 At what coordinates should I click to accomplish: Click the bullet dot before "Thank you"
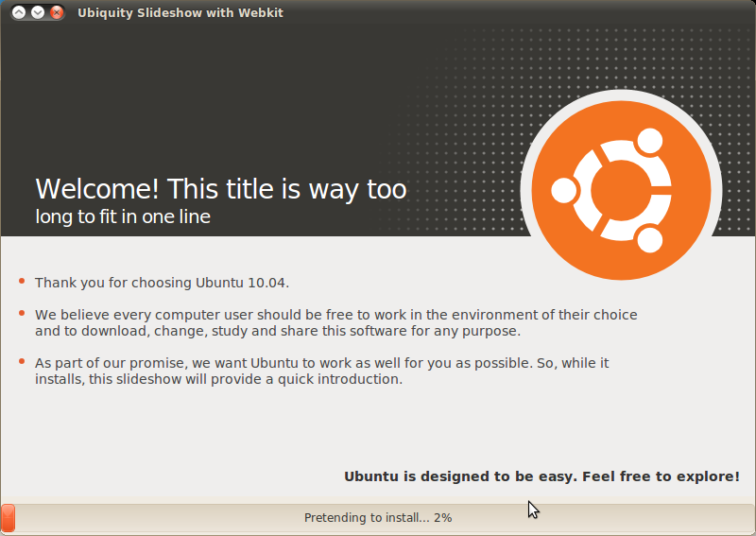click(x=22, y=282)
